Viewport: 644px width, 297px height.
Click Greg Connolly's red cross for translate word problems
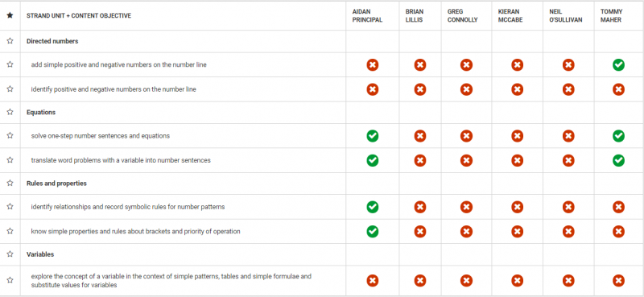point(466,161)
